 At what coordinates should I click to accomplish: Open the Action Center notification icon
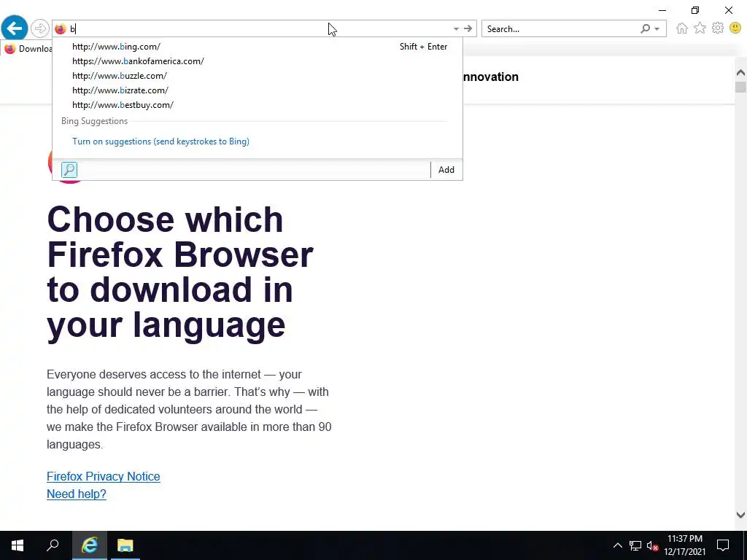click(x=723, y=545)
